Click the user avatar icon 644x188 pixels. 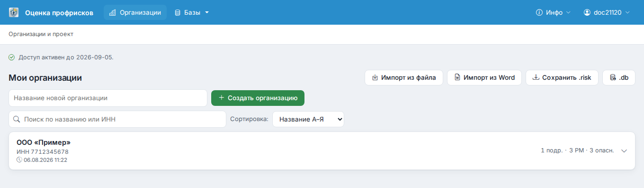587,13
